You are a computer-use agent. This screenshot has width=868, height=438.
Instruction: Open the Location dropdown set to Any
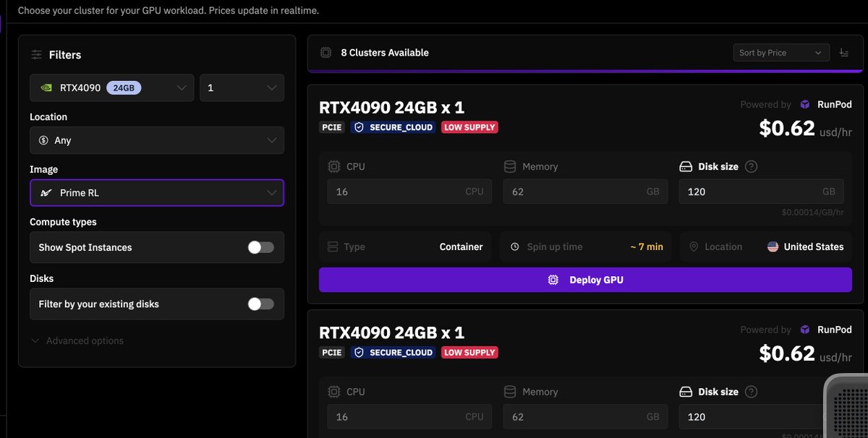[156, 140]
